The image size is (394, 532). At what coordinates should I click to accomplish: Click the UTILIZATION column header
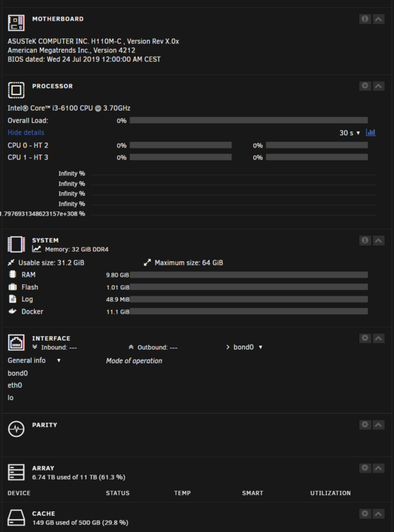331,493
